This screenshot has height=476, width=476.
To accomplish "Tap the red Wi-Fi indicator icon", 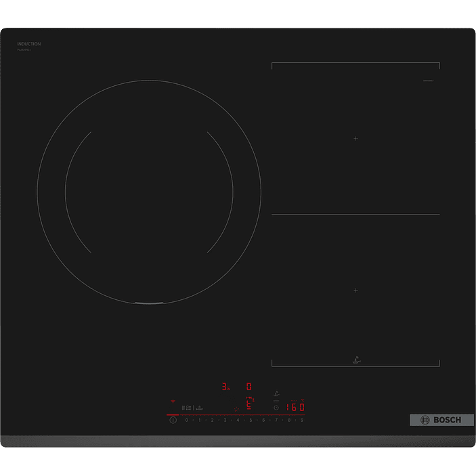I will click(x=173, y=402).
